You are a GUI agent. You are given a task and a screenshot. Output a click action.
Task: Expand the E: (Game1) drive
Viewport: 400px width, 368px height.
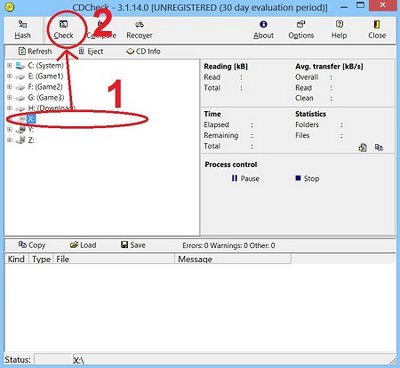[9, 76]
